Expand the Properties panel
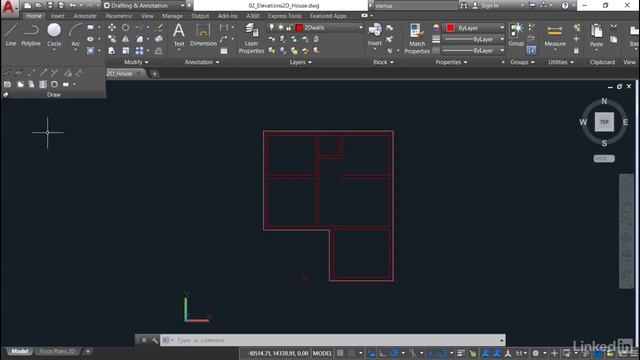640x360 pixels. click(451, 62)
